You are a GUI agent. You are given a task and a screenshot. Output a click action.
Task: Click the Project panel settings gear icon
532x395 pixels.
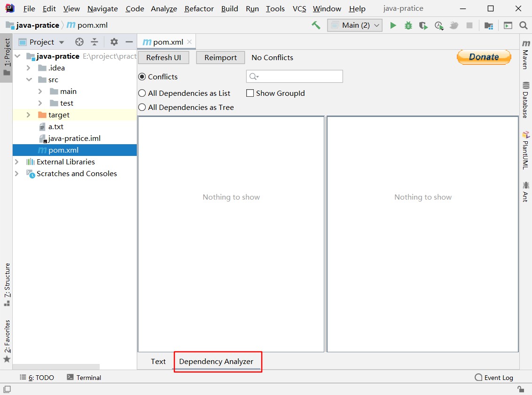coord(114,42)
